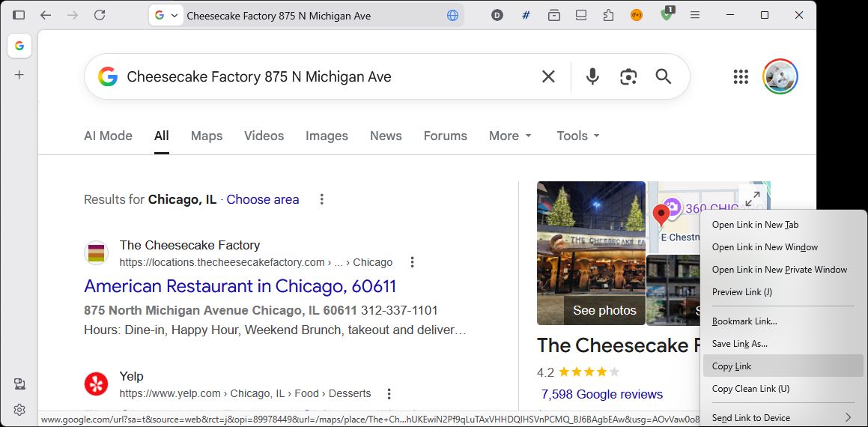Open the search engine selector dropdown
Image resolution: width=868 pixels, height=427 pixels.
[166, 15]
